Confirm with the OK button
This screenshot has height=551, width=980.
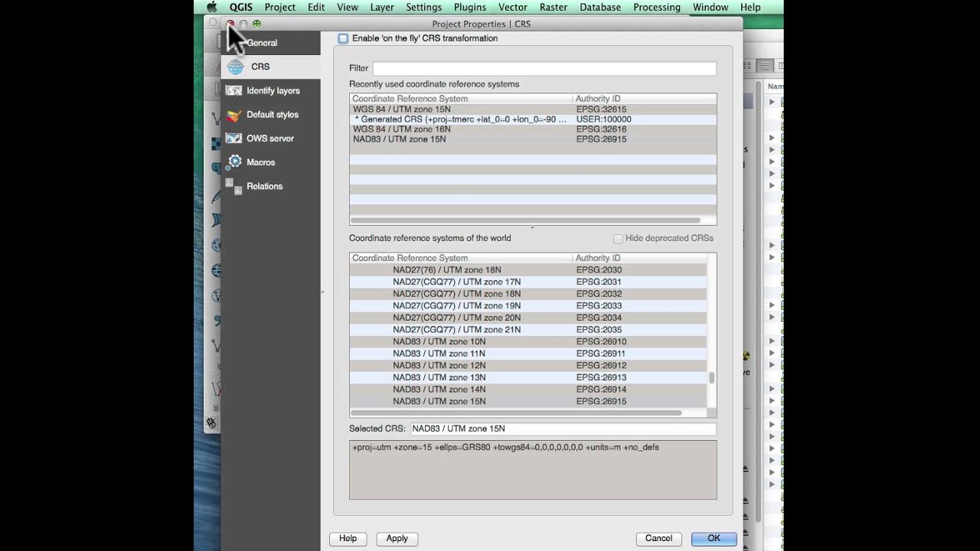[x=714, y=539]
